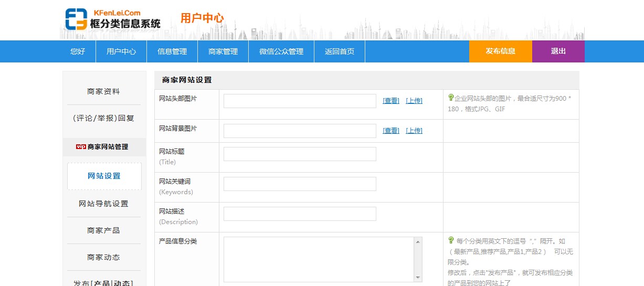This screenshot has height=286, width=644.
Task: Select 商家产品 from the sidebar
Action: point(103,230)
